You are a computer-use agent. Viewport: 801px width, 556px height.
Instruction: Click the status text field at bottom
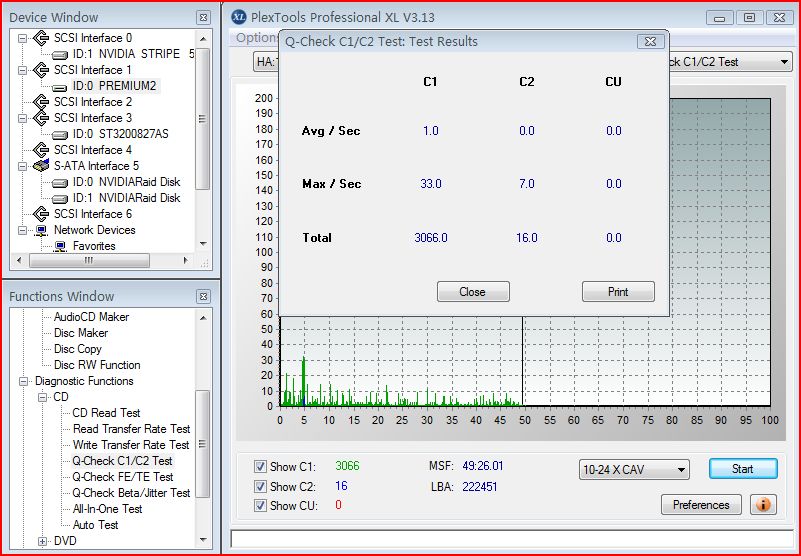click(x=512, y=539)
